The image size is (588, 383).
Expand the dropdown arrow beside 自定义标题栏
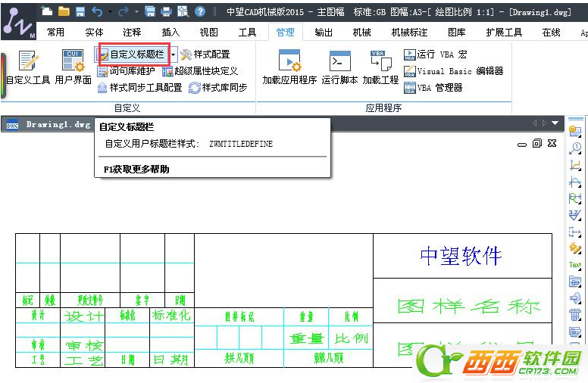[174, 54]
